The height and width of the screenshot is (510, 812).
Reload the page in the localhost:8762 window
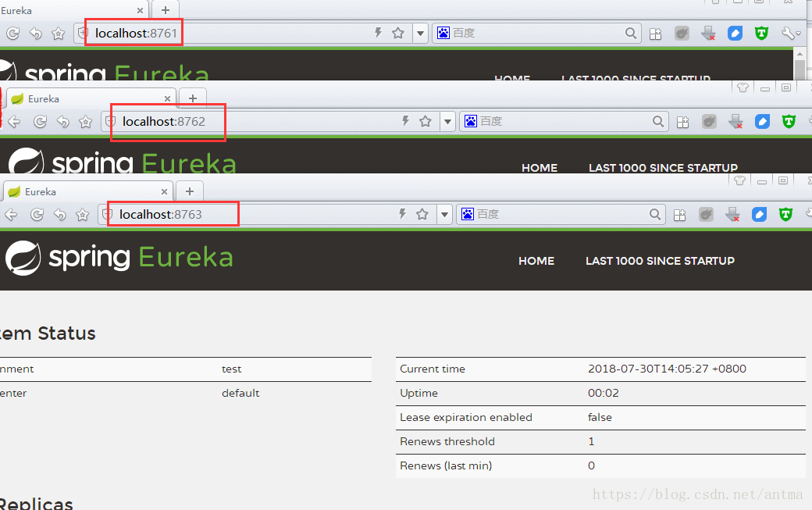[x=40, y=122]
